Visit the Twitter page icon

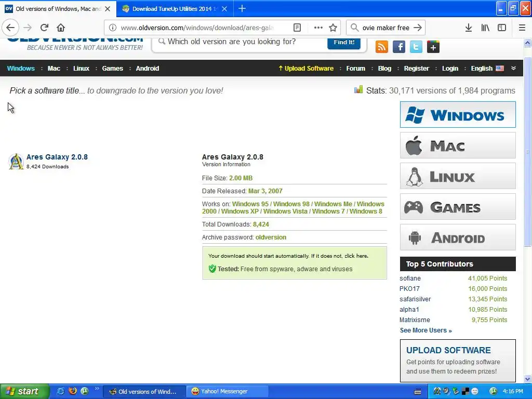click(416, 46)
